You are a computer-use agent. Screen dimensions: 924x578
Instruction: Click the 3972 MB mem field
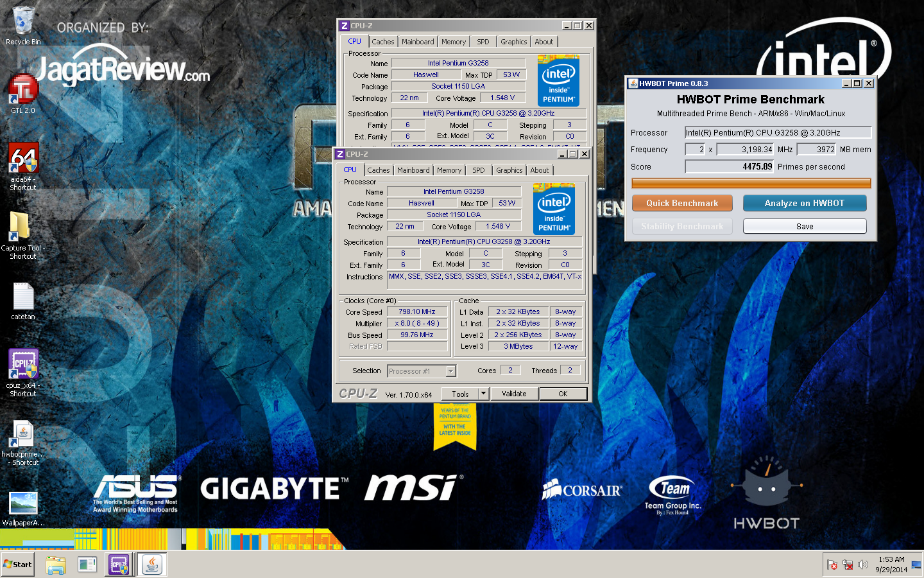point(817,149)
